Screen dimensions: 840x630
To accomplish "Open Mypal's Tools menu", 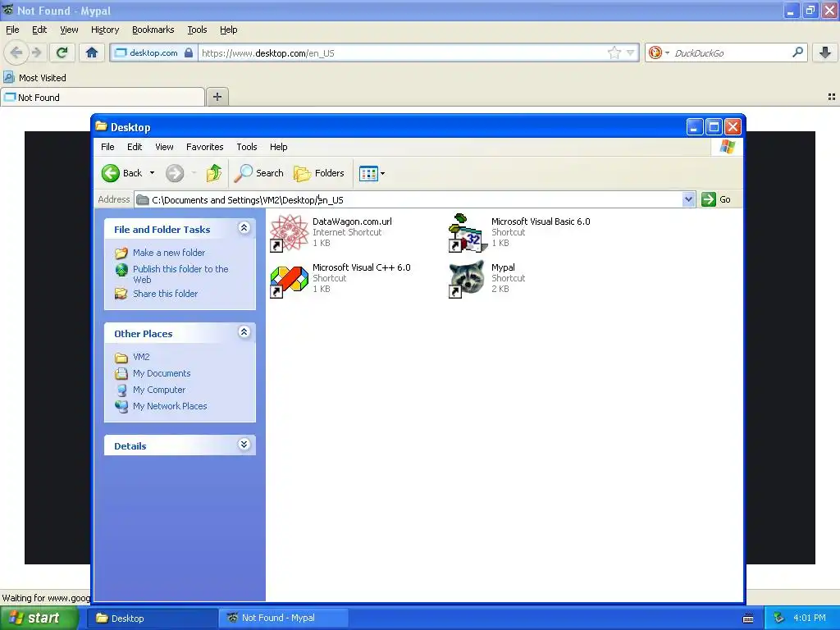I will [x=197, y=30].
